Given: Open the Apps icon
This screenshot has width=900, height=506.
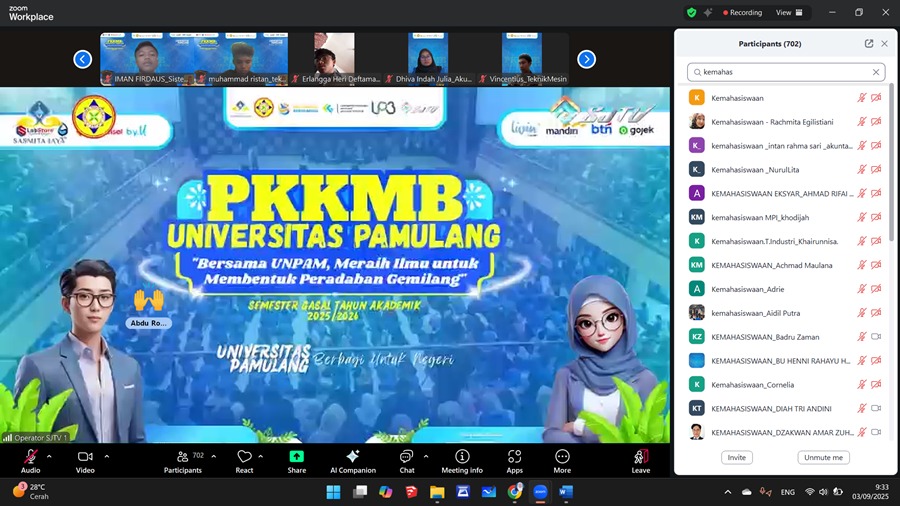Looking at the screenshot, I should (x=514, y=457).
